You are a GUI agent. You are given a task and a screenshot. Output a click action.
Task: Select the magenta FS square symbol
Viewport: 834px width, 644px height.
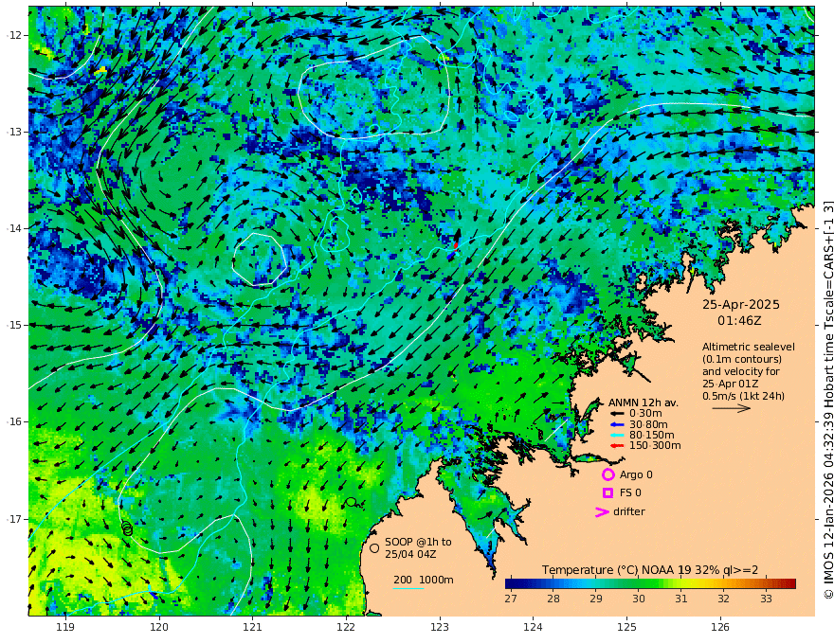607,493
